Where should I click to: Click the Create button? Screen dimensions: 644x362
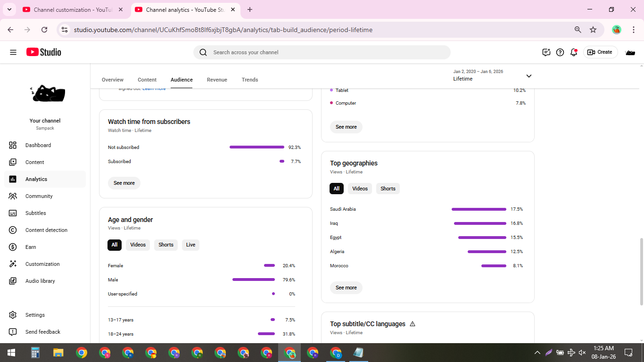[x=600, y=52]
